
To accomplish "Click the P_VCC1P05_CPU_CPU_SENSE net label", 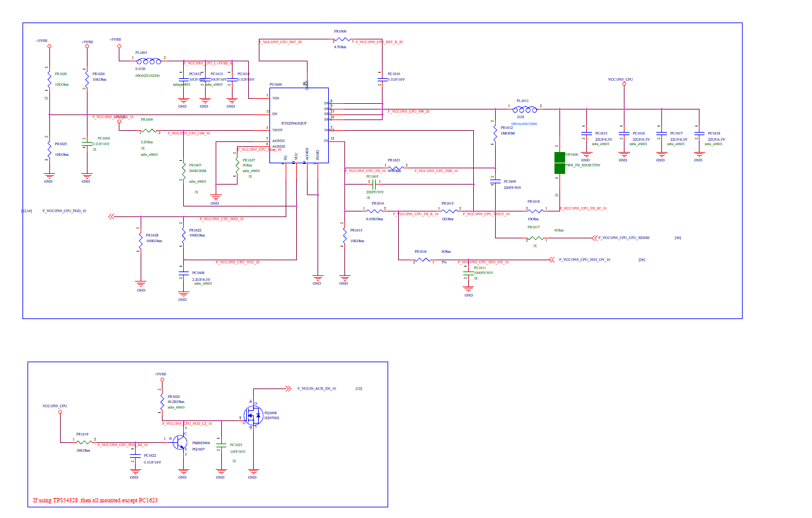I will tap(625, 238).
